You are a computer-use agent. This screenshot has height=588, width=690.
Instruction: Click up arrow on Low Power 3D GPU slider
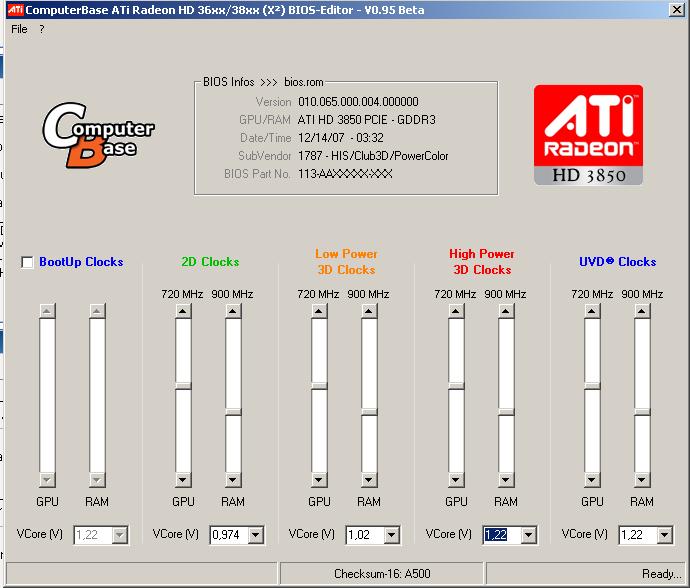tap(319, 311)
